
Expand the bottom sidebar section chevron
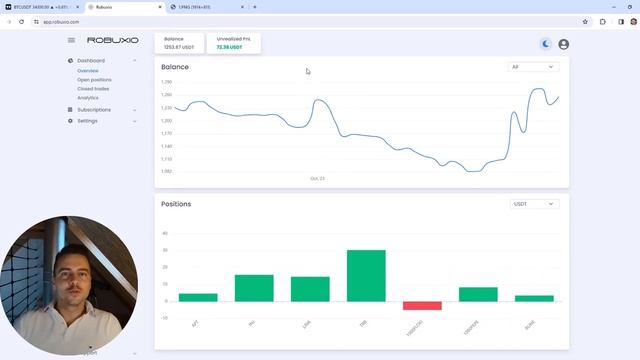point(134,353)
